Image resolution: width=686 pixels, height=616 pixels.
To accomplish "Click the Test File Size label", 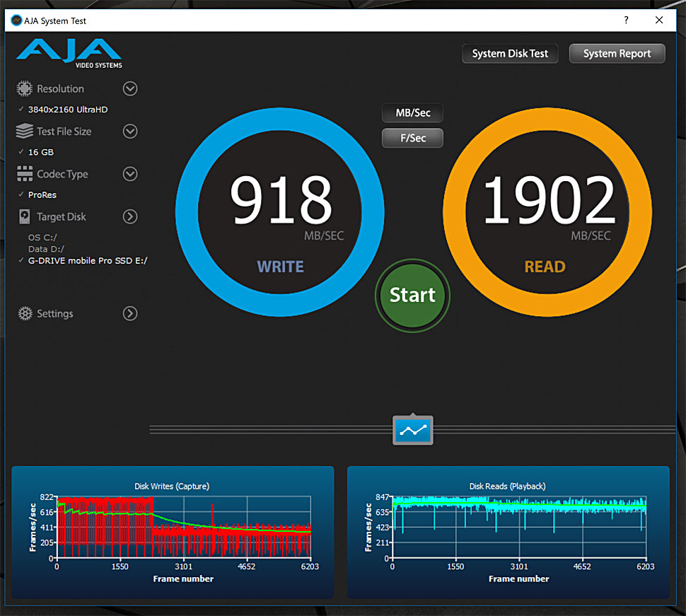I will (64, 132).
